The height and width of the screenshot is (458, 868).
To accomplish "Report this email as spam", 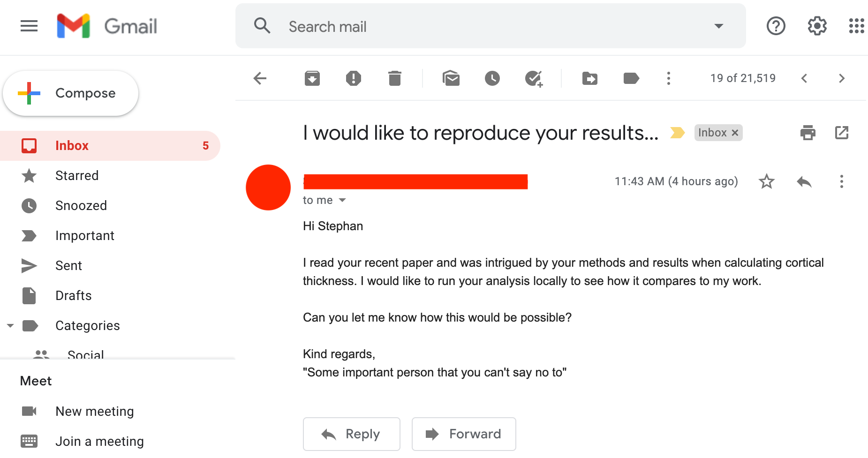I will pyautogui.click(x=353, y=78).
